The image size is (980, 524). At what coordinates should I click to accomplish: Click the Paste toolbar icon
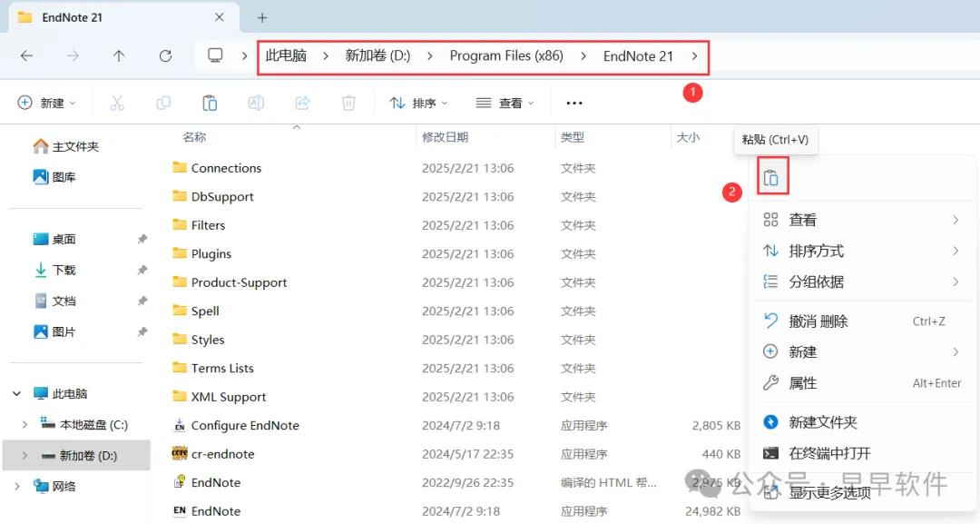pyautogui.click(x=210, y=104)
